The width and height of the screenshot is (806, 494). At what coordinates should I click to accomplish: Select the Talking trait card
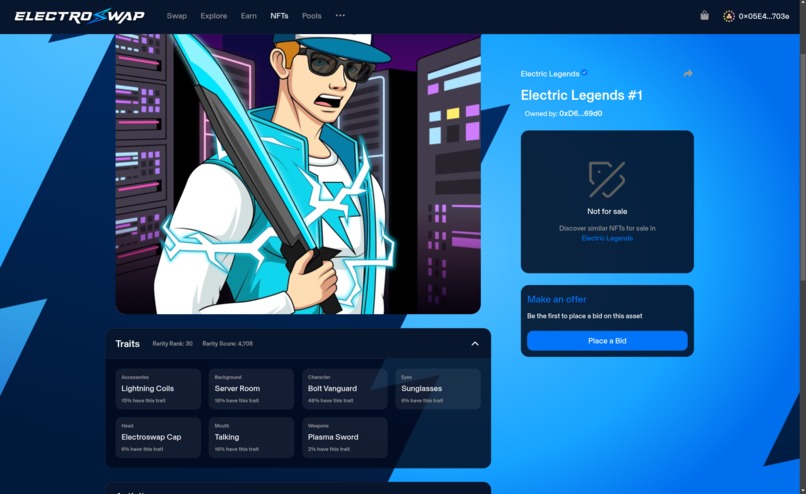coord(251,437)
